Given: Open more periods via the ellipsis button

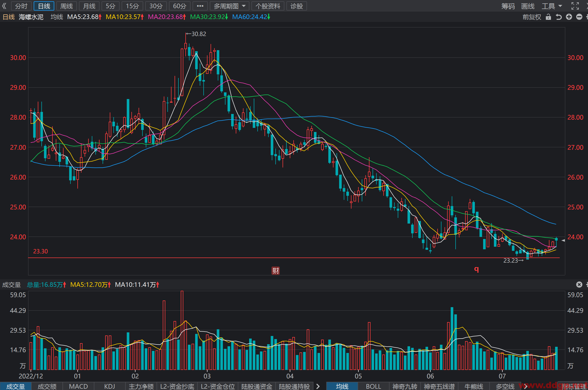Looking at the screenshot, I should click(x=200, y=6).
